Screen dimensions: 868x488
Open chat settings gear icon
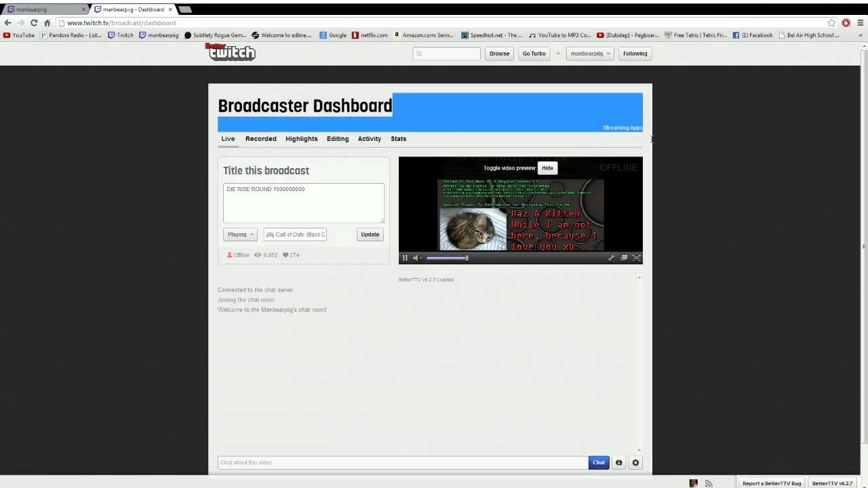click(x=635, y=463)
